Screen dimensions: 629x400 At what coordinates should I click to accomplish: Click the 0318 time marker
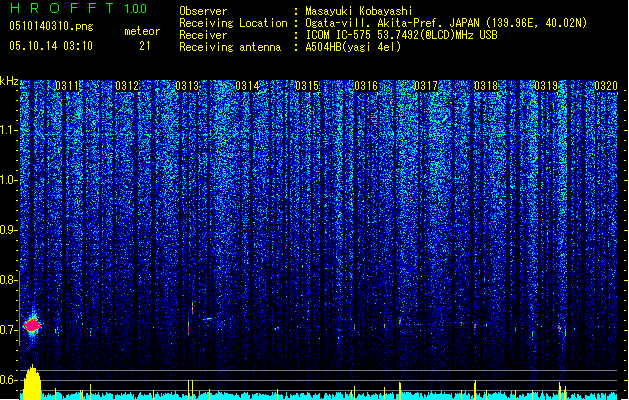(486, 86)
